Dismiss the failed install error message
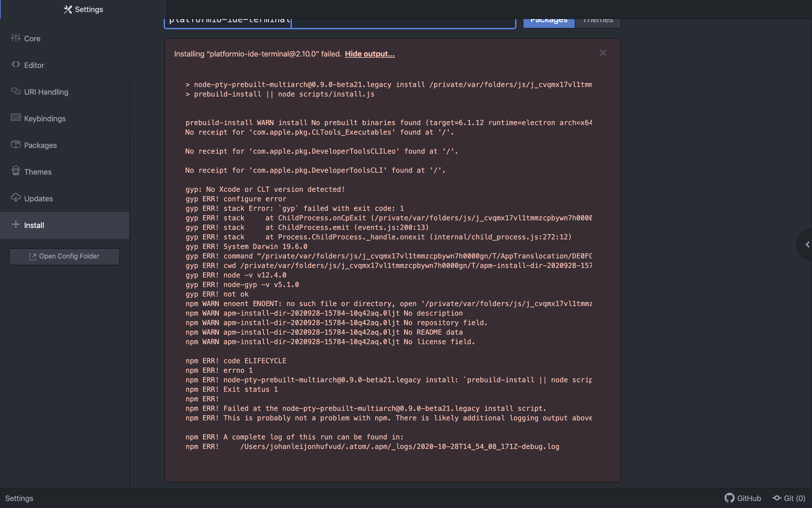Image resolution: width=812 pixels, height=508 pixels. tap(603, 53)
